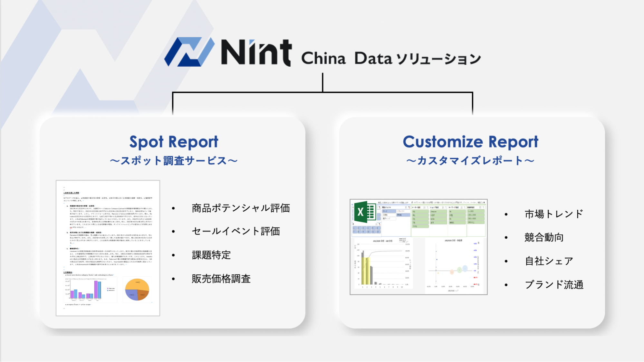This screenshot has height=362, width=644.
Task: Click the funnel icon on the メーカー指定 slicer header
Action: 428,207
